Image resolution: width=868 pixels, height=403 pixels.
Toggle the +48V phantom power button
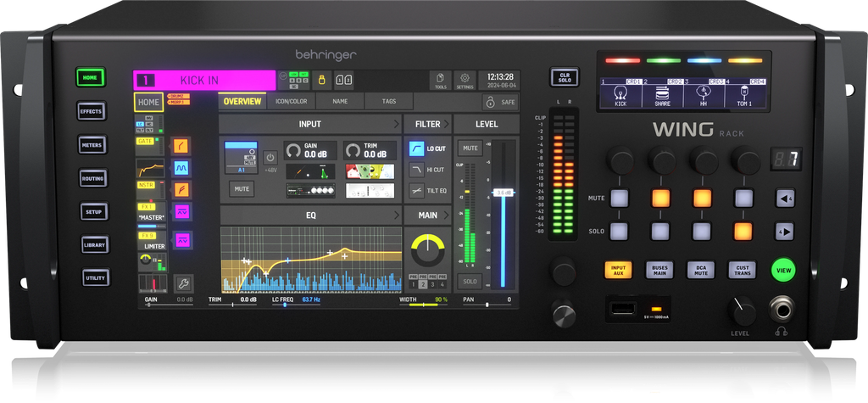click(x=270, y=158)
